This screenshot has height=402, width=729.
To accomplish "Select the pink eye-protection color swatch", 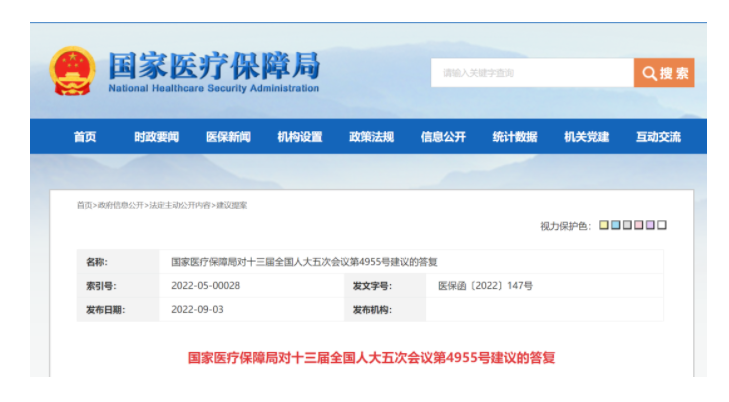I will 638,225.
